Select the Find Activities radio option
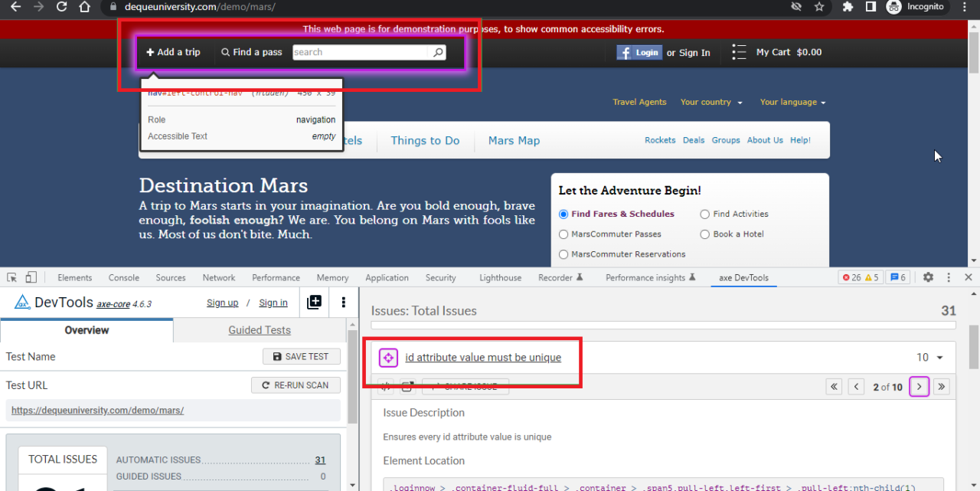Image resolution: width=980 pixels, height=491 pixels. tap(705, 214)
